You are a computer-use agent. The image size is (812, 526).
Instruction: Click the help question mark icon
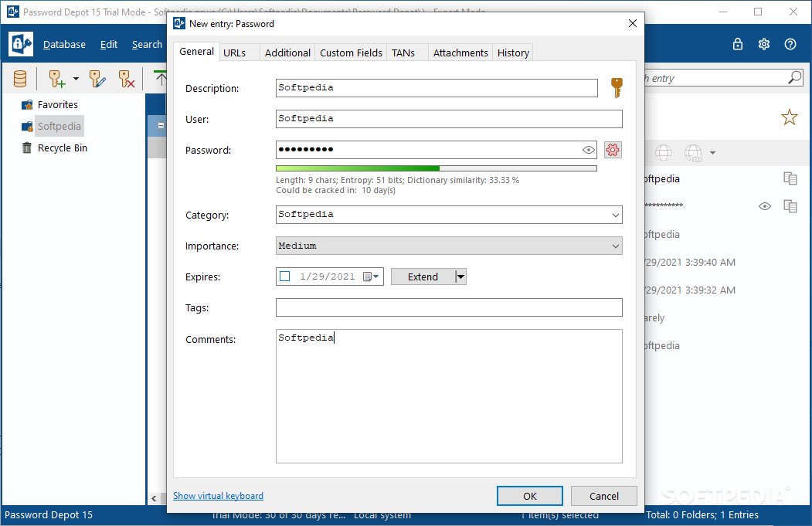[x=790, y=44]
